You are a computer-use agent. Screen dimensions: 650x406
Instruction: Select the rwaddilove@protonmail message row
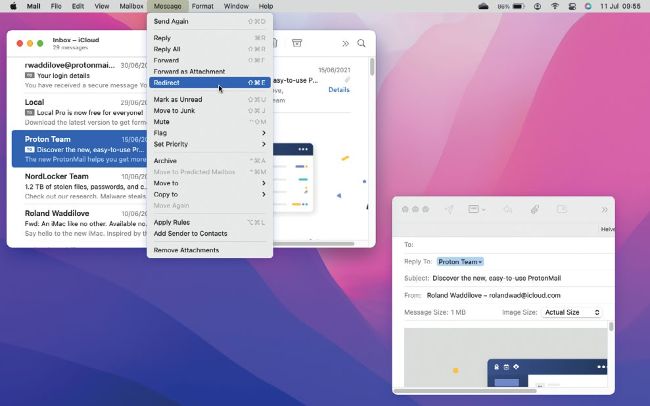(x=80, y=75)
